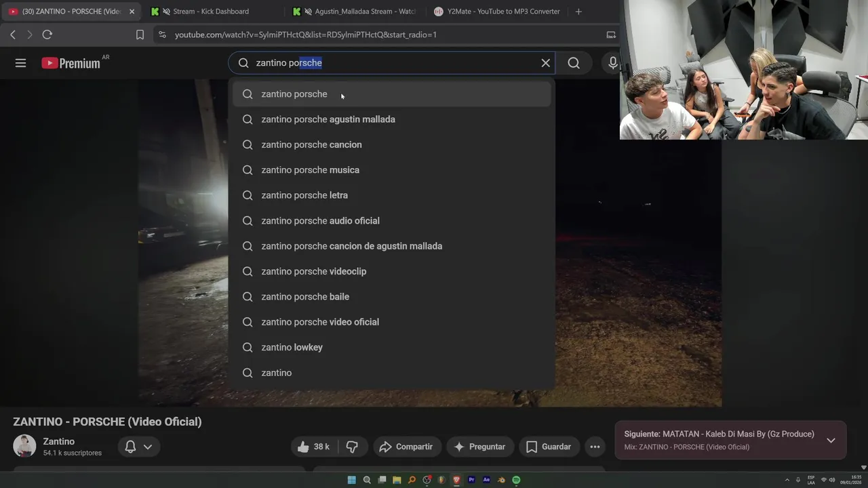
Task: Open the YouTube guide hamburger menu
Action: tap(20, 63)
